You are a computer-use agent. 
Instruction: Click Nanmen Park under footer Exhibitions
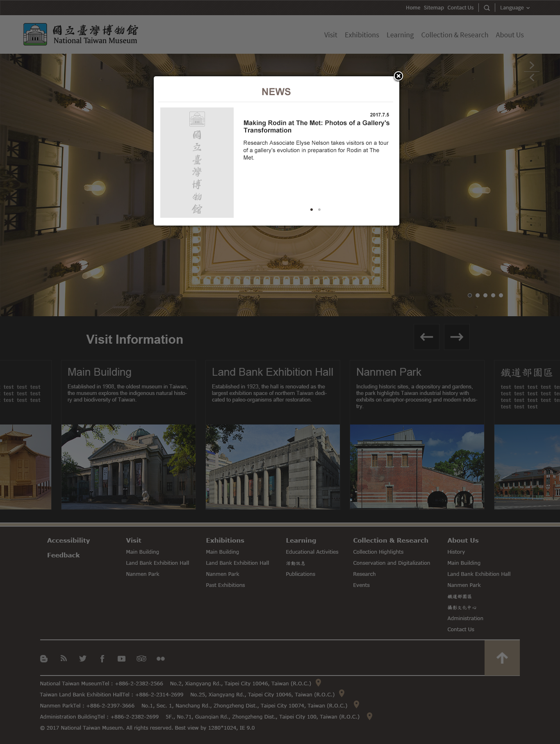tap(222, 574)
